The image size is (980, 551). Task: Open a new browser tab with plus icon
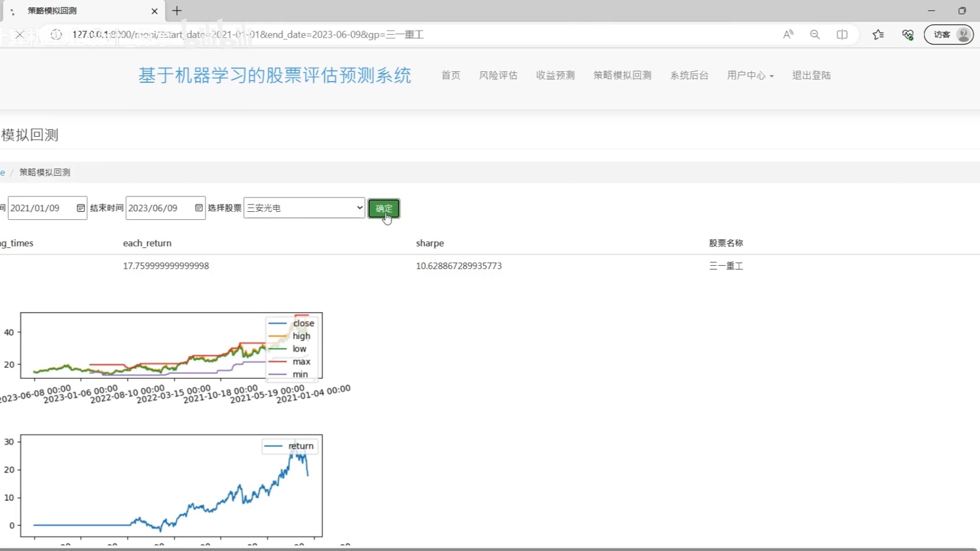point(177,11)
